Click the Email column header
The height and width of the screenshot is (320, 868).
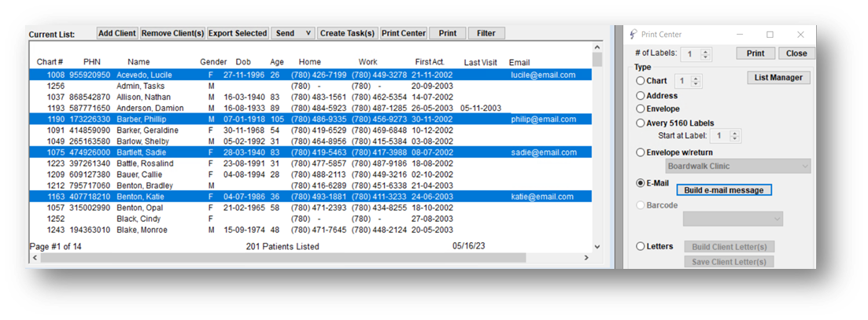(x=519, y=62)
